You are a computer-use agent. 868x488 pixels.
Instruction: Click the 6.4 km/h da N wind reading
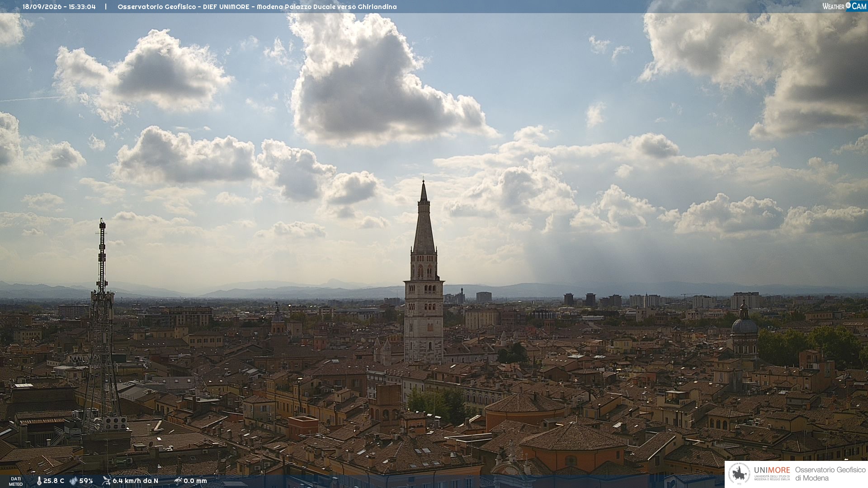135,481
